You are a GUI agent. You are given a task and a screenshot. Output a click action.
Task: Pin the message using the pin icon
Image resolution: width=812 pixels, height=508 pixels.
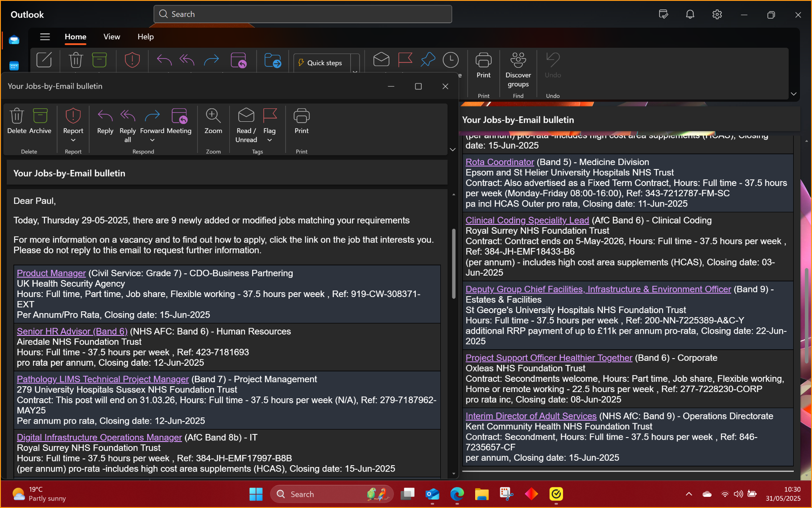click(x=428, y=60)
